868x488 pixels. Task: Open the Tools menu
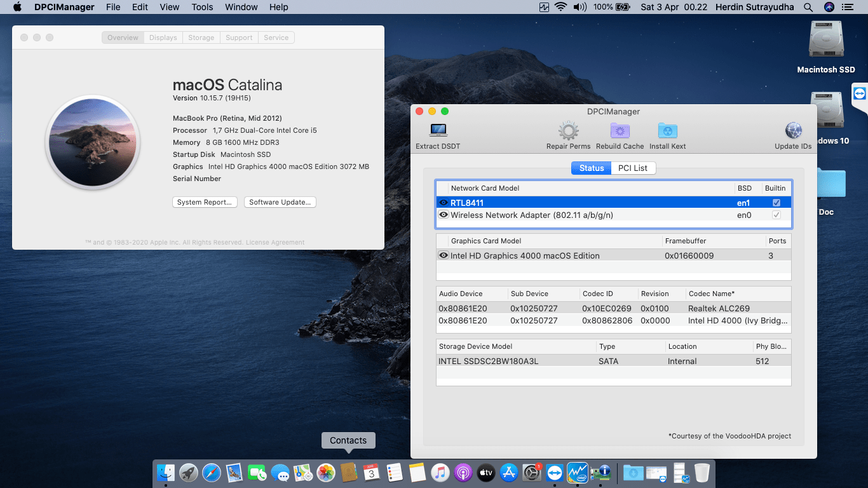[202, 7]
